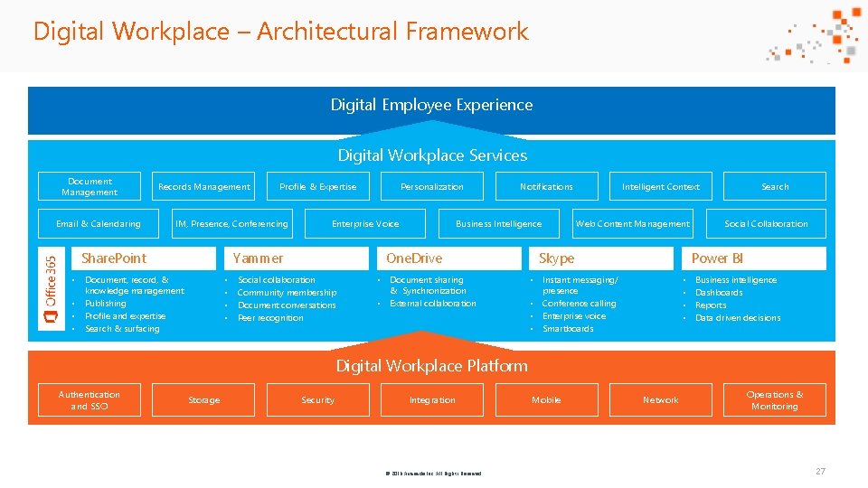Select the Storage platform box
Image resolution: width=868 pixels, height=488 pixels.
tap(203, 400)
